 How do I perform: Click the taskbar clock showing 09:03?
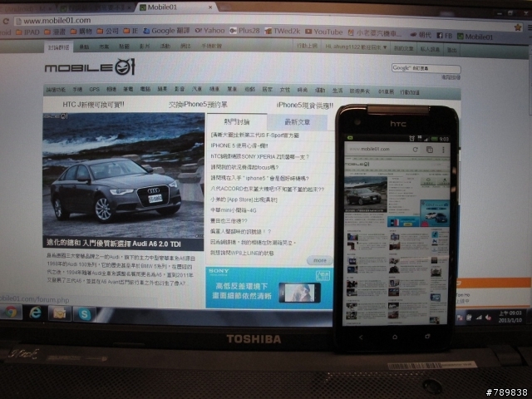coord(510,316)
